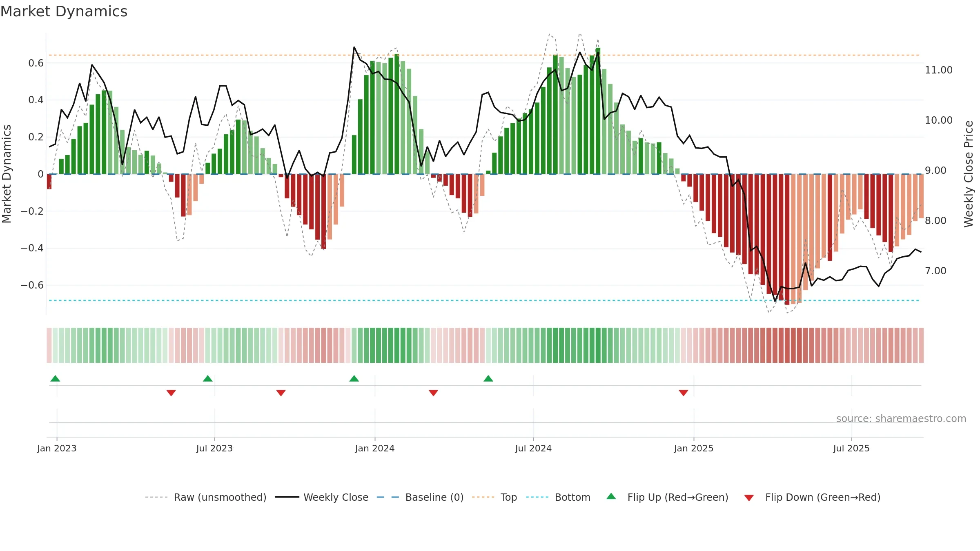Click the Jul 2023 axis label

coord(214,448)
